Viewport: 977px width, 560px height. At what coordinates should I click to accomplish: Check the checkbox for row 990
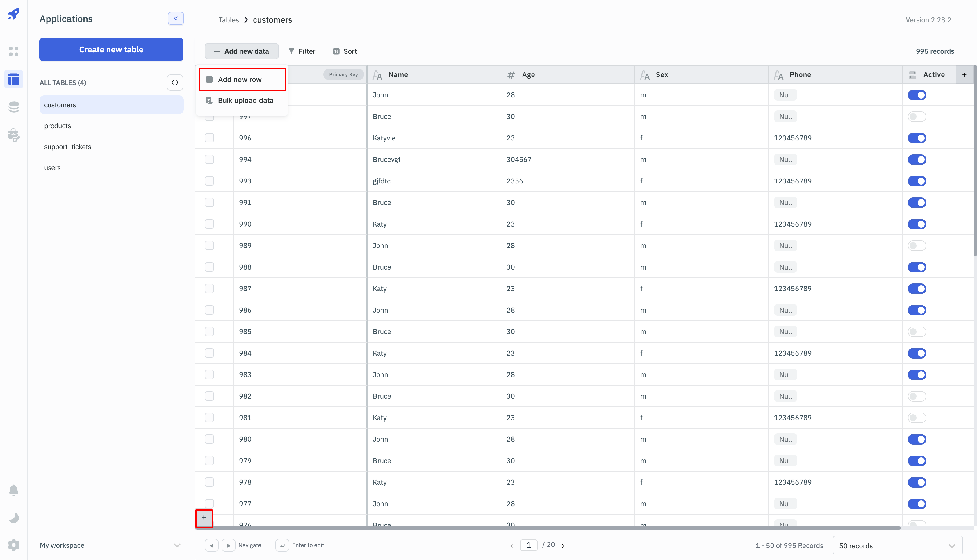pyautogui.click(x=209, y=224)
